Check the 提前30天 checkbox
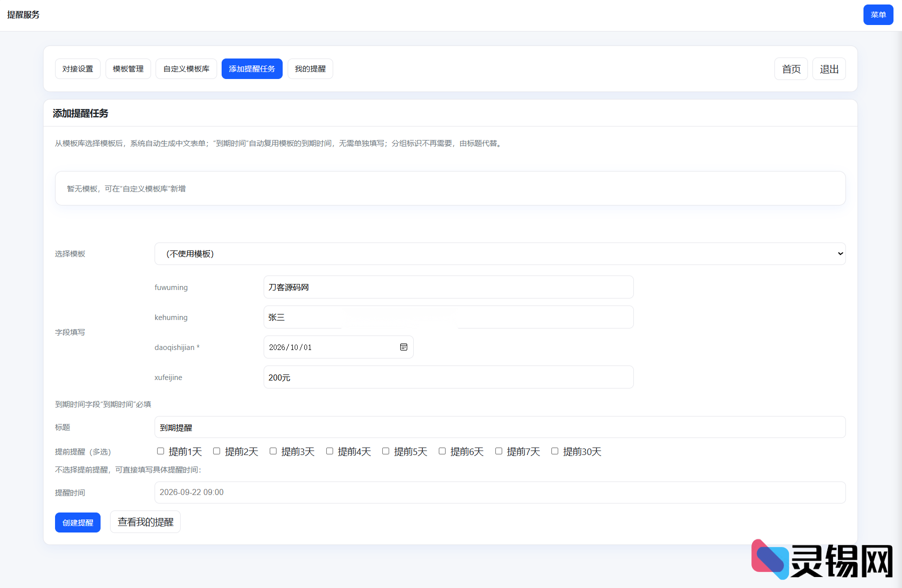This screenshot has height=588, width=902. [554, 451]
